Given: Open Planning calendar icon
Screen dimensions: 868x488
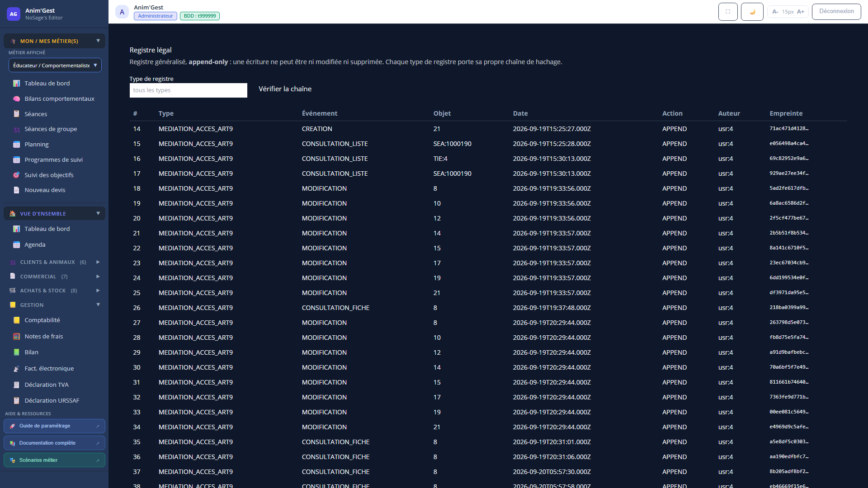Looking at the screenshot, I should [x=16, y=145].
